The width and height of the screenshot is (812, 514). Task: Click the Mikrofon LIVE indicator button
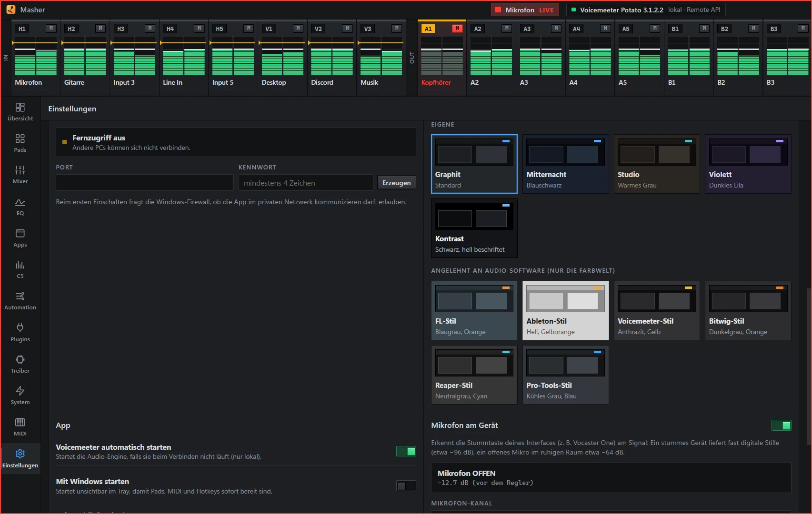(525, 10)
